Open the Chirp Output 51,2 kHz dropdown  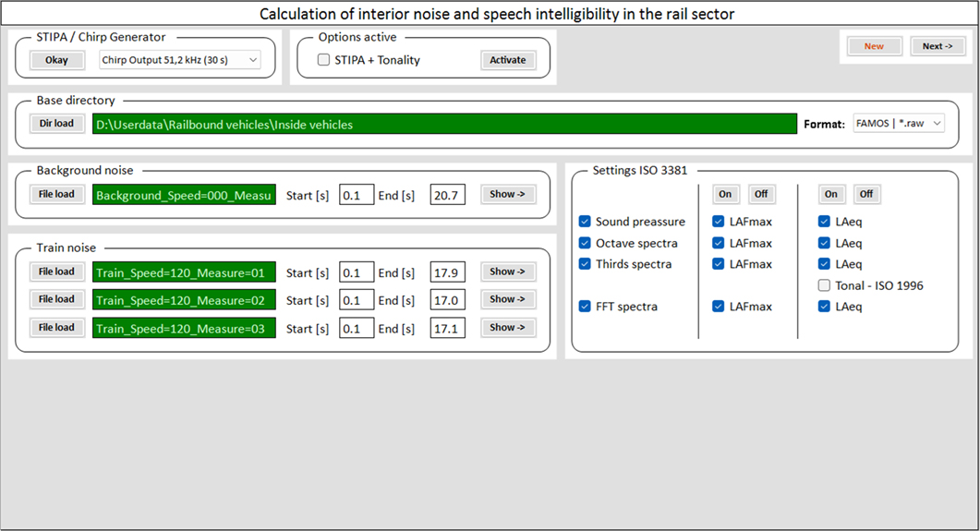[180, 60]
